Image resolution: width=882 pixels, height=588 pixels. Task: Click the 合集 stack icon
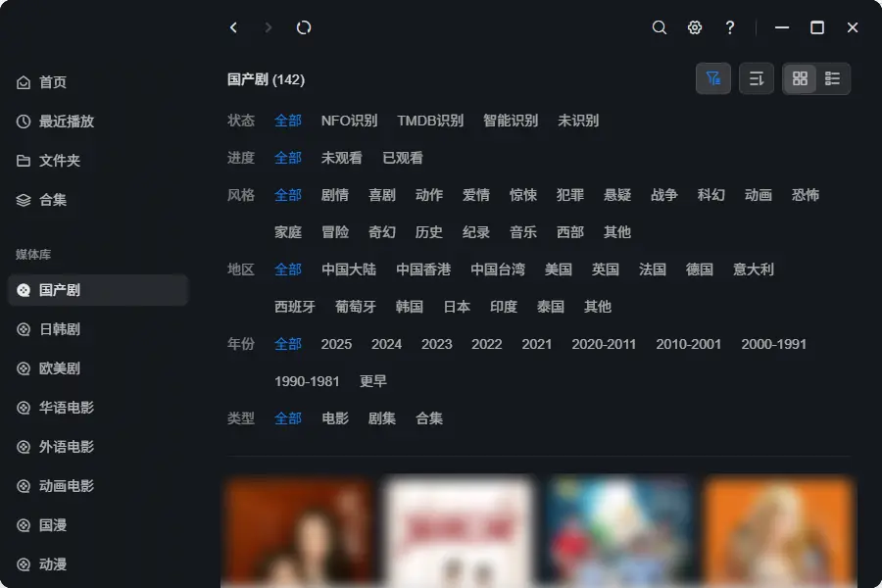24,200
